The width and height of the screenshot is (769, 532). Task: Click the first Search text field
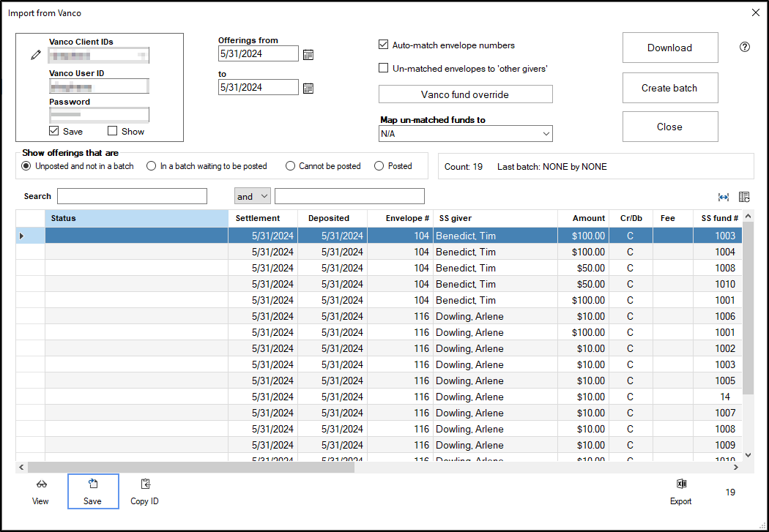coord(132,196)
